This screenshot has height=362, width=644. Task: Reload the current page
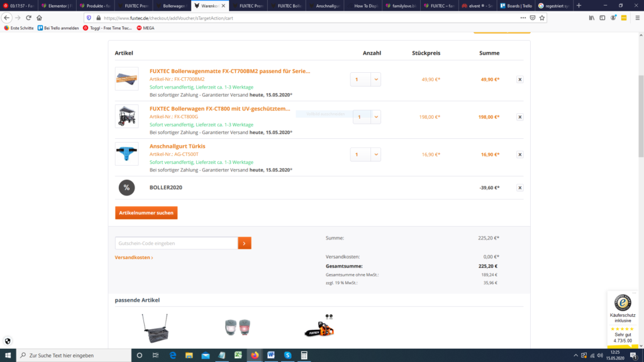click(x=28, y=18)
